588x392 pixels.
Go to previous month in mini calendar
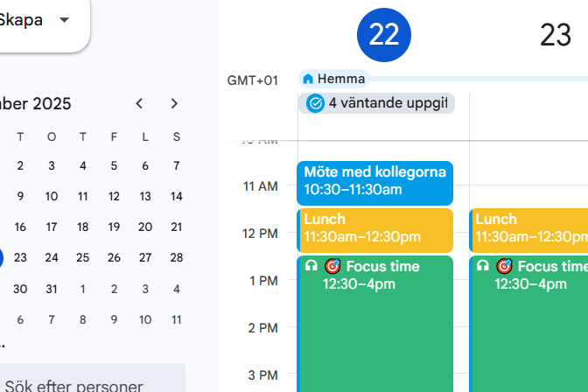point(139,103)
